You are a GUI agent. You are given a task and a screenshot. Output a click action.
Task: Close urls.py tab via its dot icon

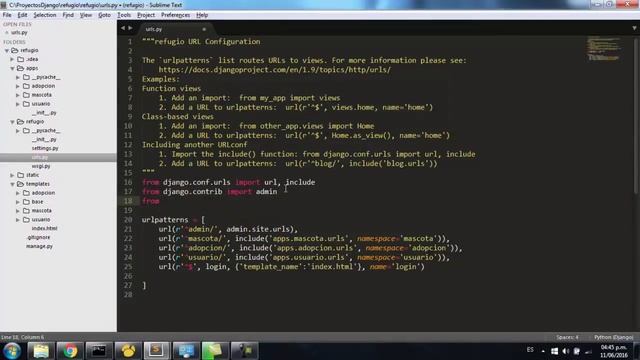tap(204, 29)
